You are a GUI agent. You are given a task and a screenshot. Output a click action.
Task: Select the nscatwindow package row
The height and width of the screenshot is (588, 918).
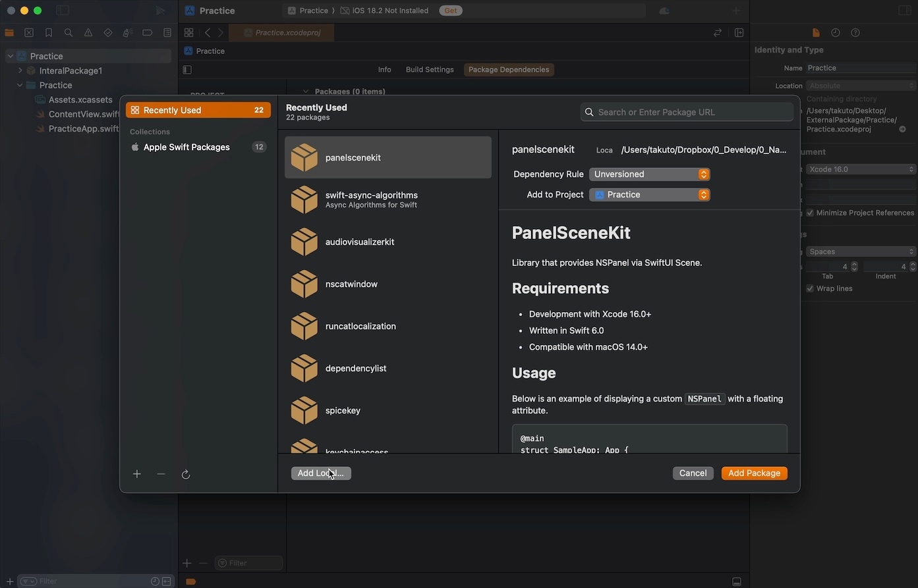coord(388,284)
